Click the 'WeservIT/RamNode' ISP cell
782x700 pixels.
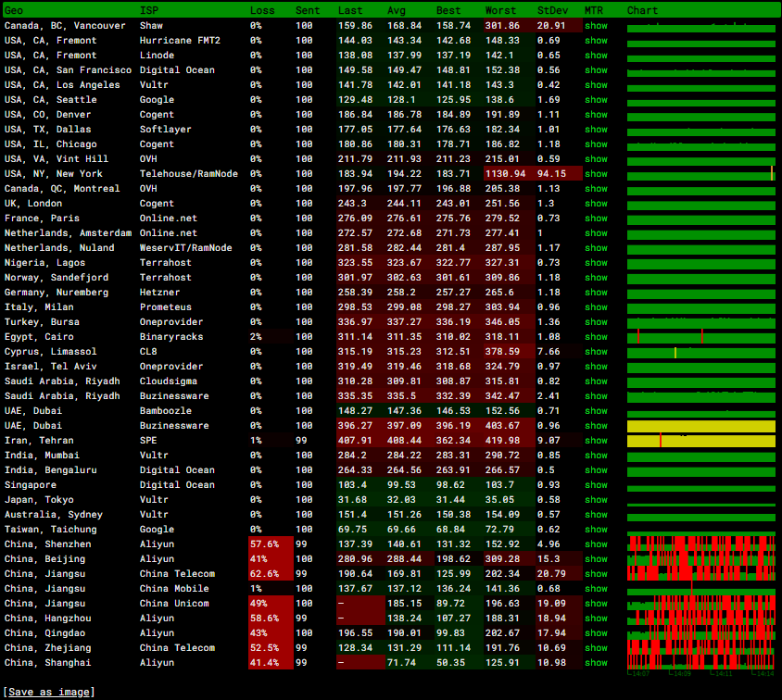(x=185, y=248)
